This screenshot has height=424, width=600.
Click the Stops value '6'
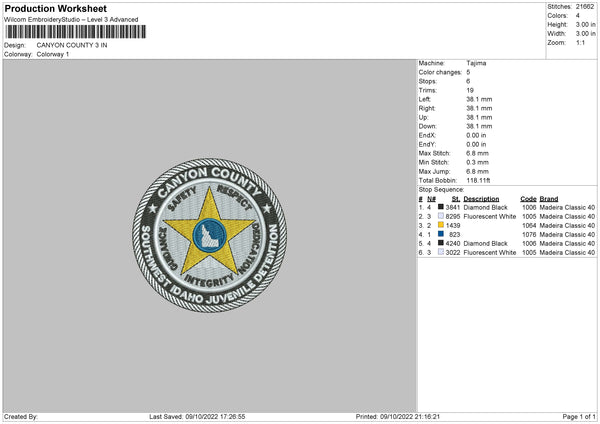(x=468, y=81)
